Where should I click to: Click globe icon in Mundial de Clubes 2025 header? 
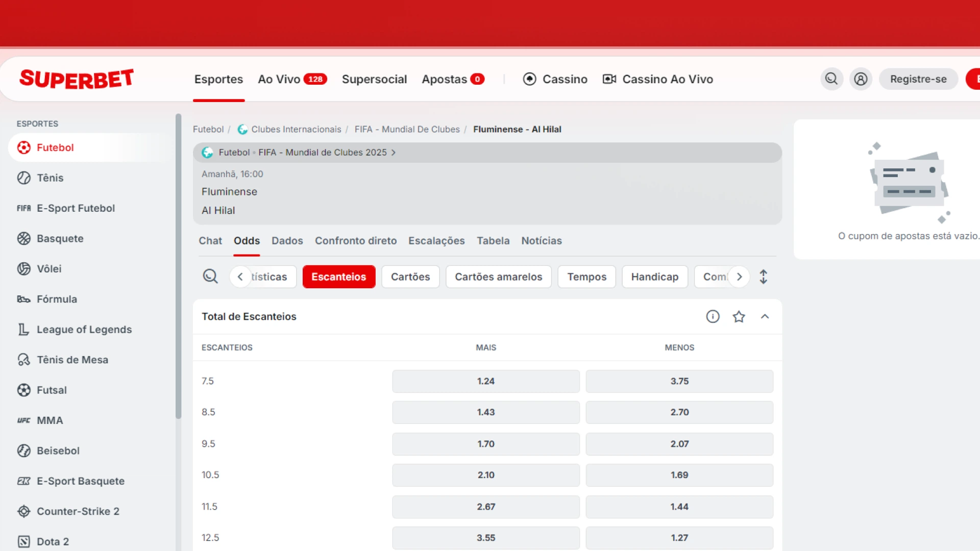coord(207,153)
